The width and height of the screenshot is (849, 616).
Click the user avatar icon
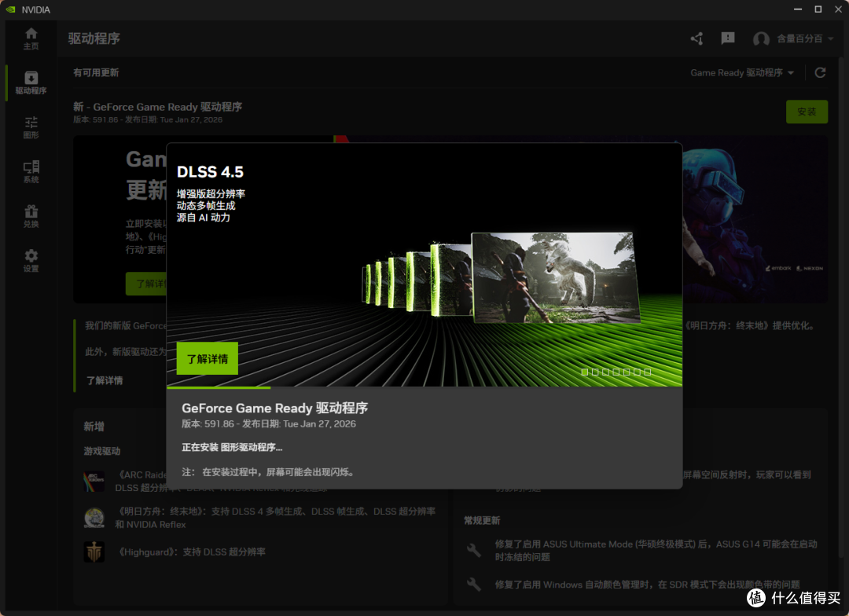(761, 38)
